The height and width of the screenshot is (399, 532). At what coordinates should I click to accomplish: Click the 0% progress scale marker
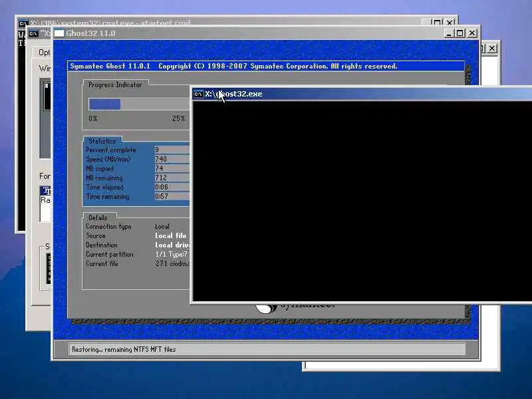click(x=93, y=118)
